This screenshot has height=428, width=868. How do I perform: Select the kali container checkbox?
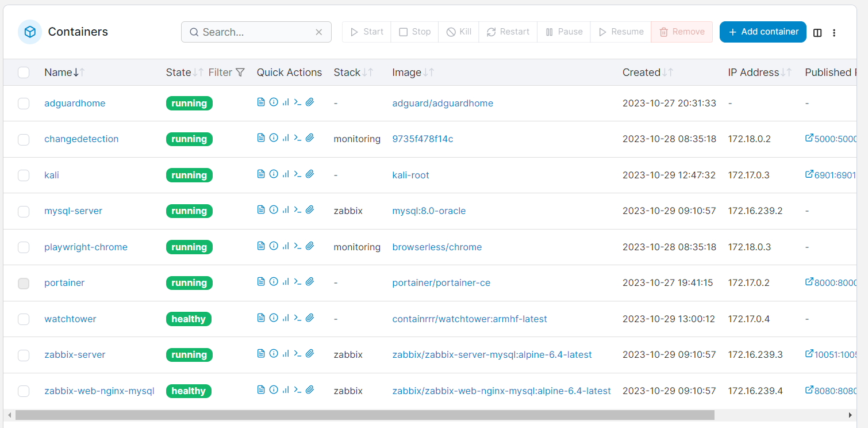tap(24, 175)
